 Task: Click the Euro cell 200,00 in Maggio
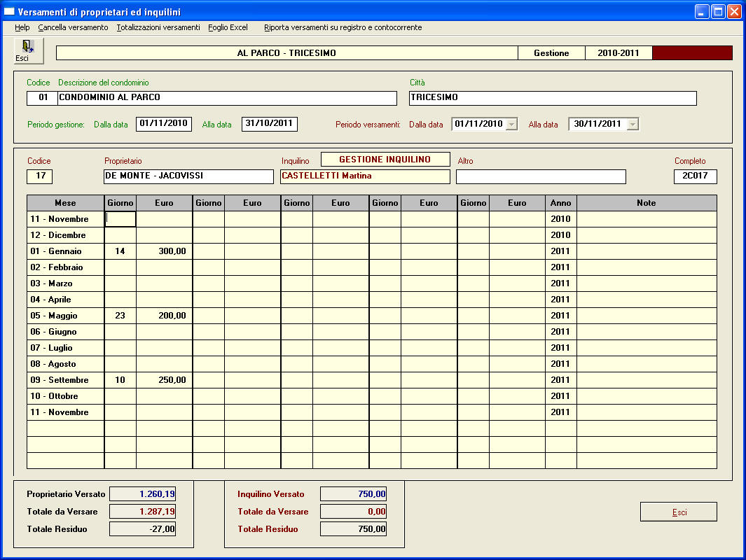(165, 316)
